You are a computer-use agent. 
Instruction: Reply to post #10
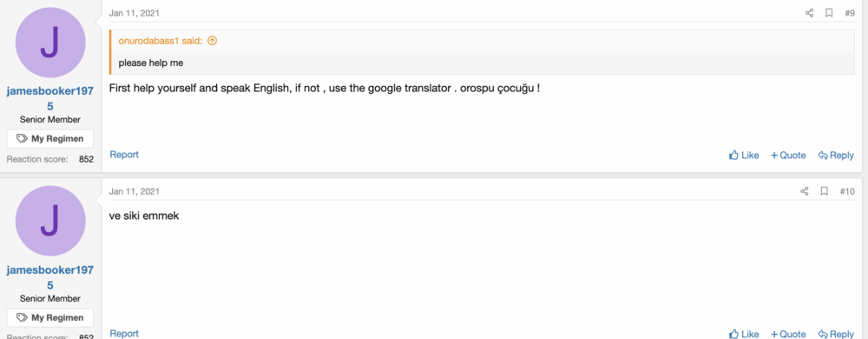tap(836, 334)
